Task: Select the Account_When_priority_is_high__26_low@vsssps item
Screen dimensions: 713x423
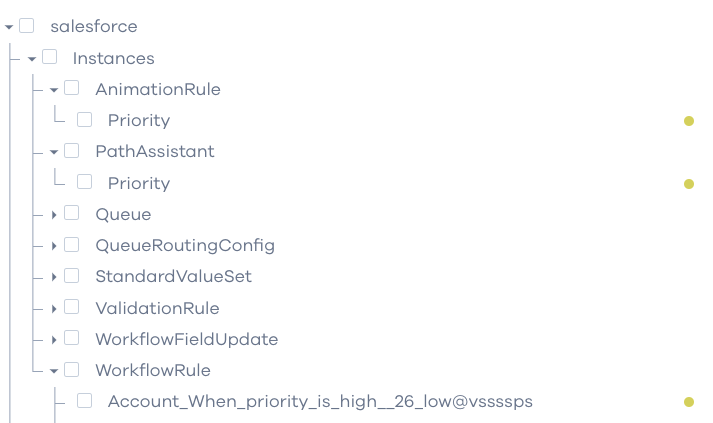Action: coord(320,402)
